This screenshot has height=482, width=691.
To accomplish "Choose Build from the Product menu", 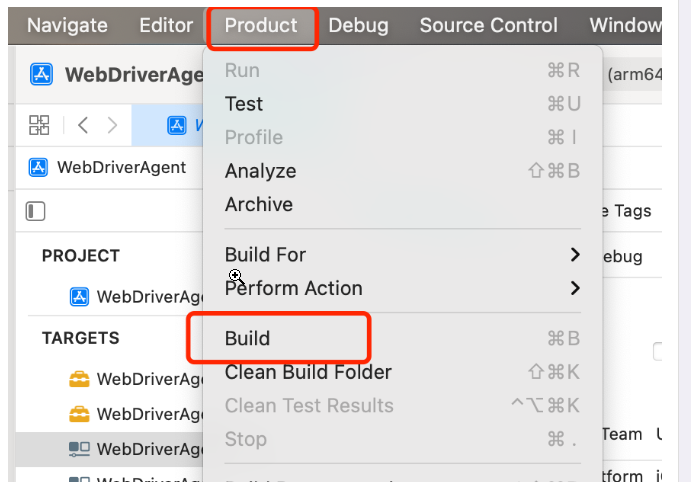I will (248, 338).
